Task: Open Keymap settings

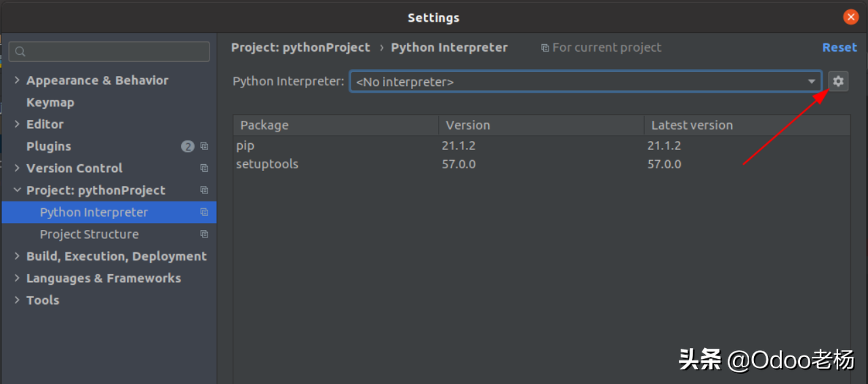Action: click(x=50, y=102)
